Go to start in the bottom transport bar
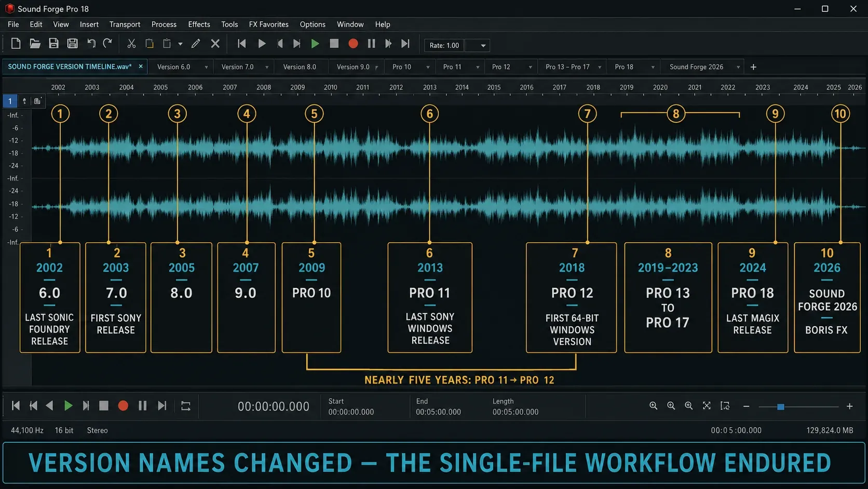This screenshot has width=868, height=489. pos(16,406)
